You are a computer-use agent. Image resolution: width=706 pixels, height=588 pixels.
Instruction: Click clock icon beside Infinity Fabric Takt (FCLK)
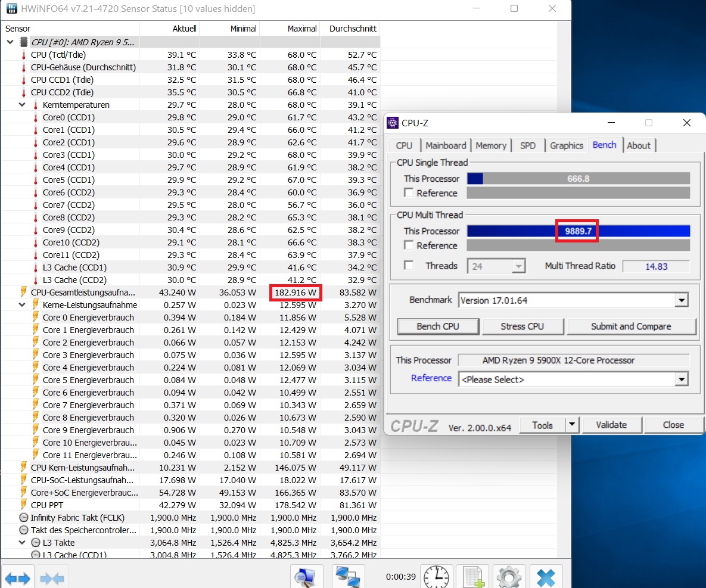point(24,518)
